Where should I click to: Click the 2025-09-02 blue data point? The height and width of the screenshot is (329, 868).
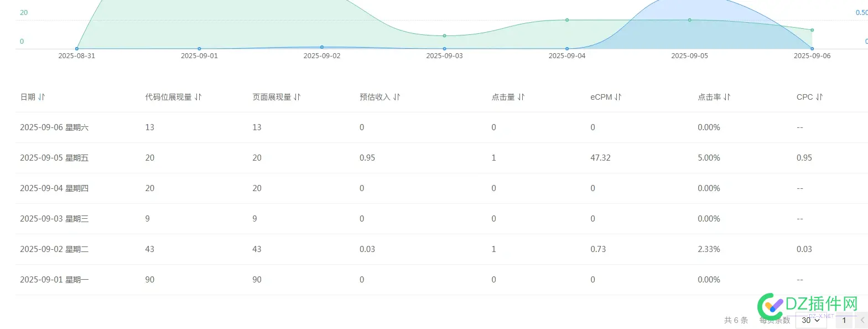pos(322,47)
